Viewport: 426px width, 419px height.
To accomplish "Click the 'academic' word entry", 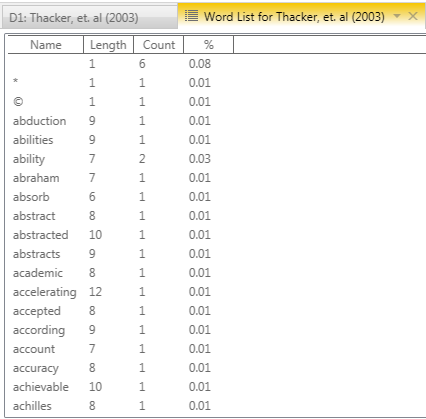I will (38, 273).
